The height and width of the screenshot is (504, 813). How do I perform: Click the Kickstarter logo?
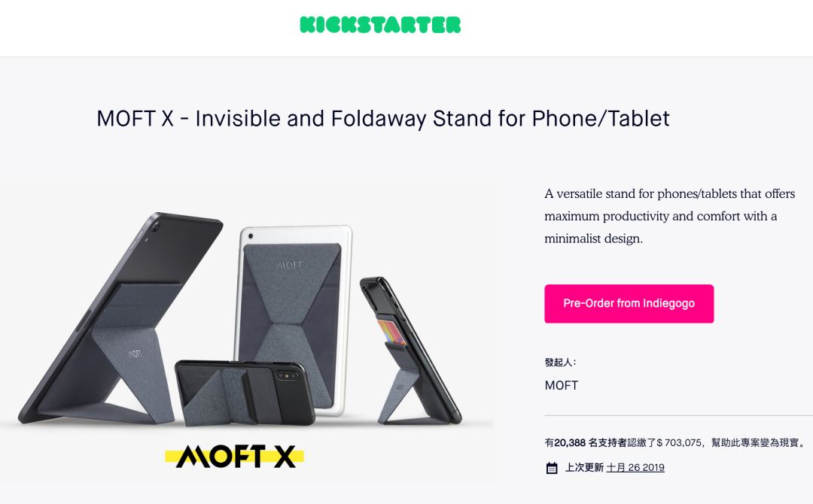click(x=380, y=25)
